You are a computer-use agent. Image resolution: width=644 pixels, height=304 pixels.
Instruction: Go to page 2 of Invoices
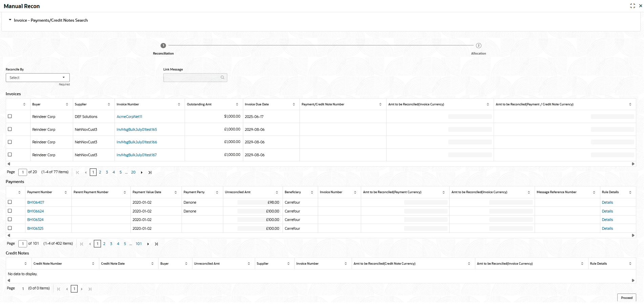[100, 173]
